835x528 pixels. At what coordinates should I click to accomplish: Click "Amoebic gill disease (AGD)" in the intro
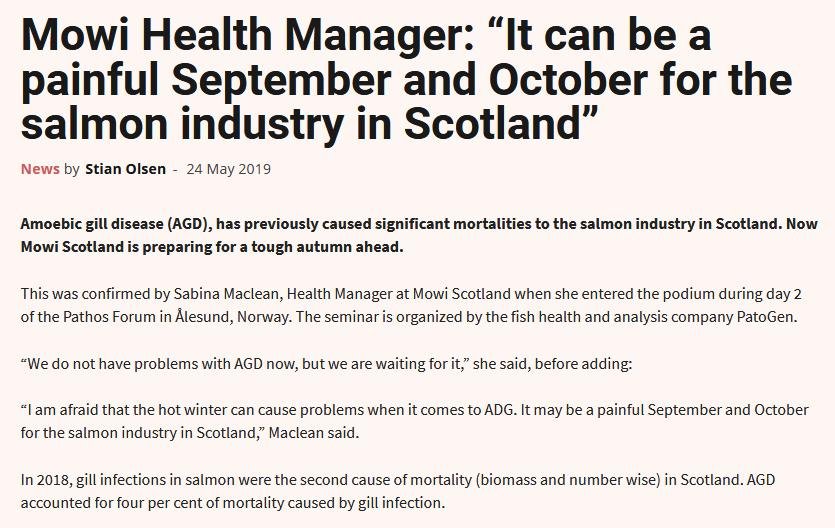pos(112,223)
